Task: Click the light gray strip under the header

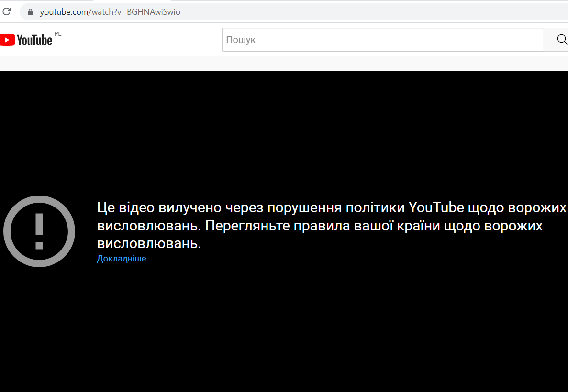Action: point(287,63)
